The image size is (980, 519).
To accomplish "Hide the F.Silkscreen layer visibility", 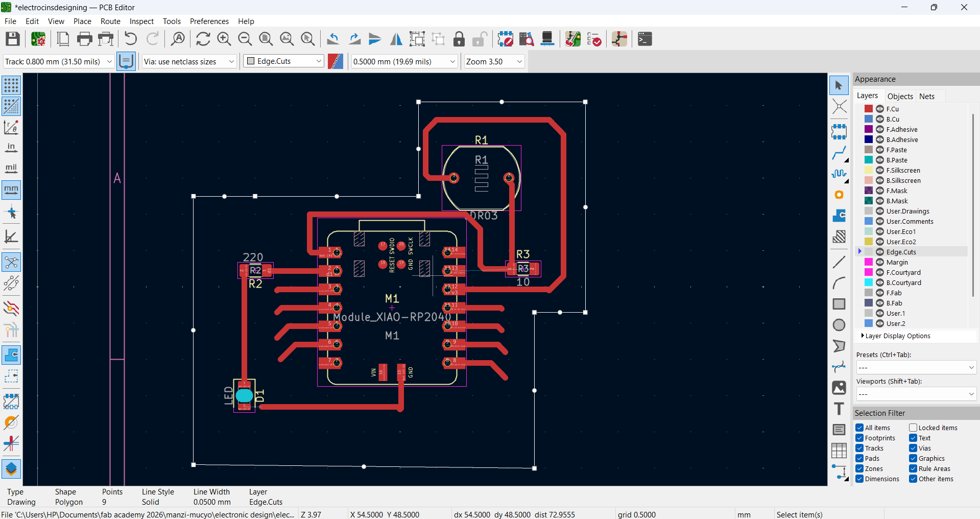I will [x=880, y=170].
